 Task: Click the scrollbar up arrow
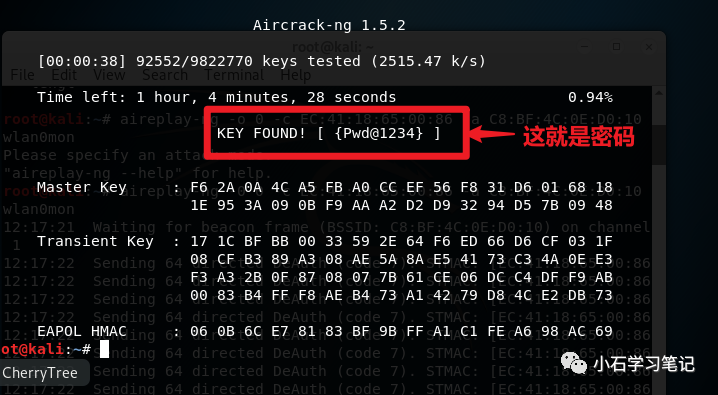point(659,93)
